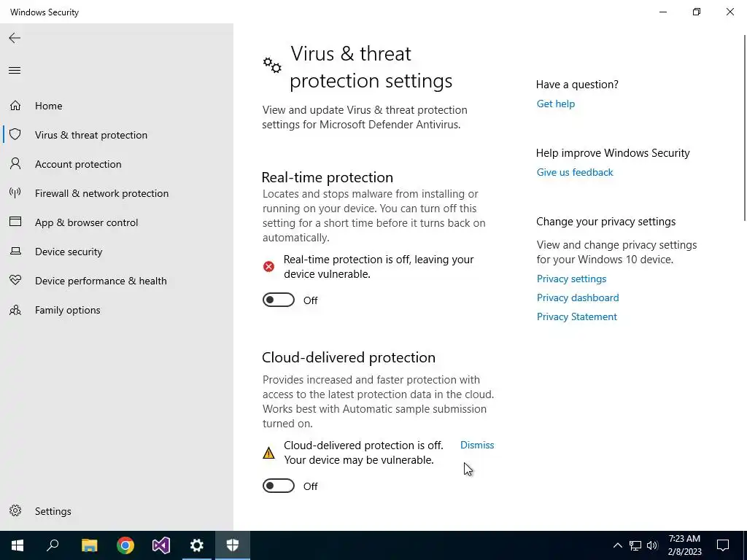Launch Google Chrome from taskbar
The height and width of the screenshot is (560, 747).
point(125,545)
